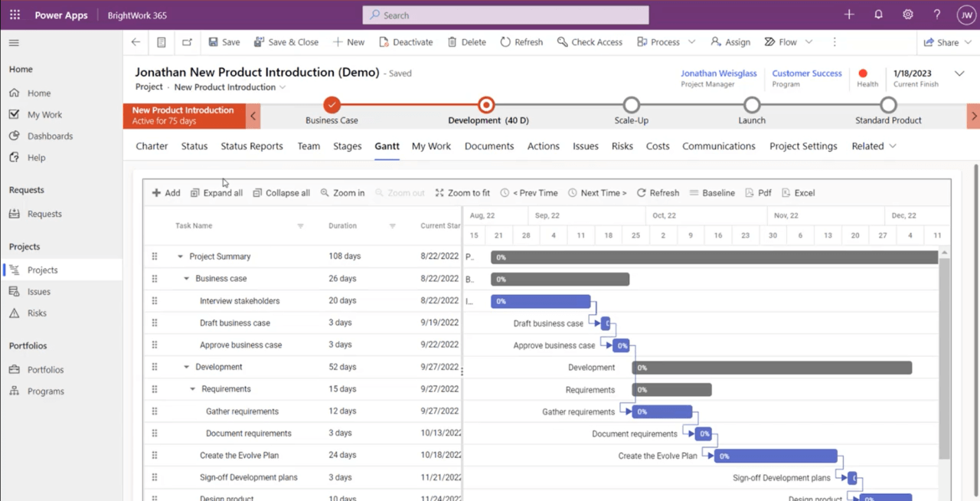Open the notifications bell icon

[x=878, y=15]
